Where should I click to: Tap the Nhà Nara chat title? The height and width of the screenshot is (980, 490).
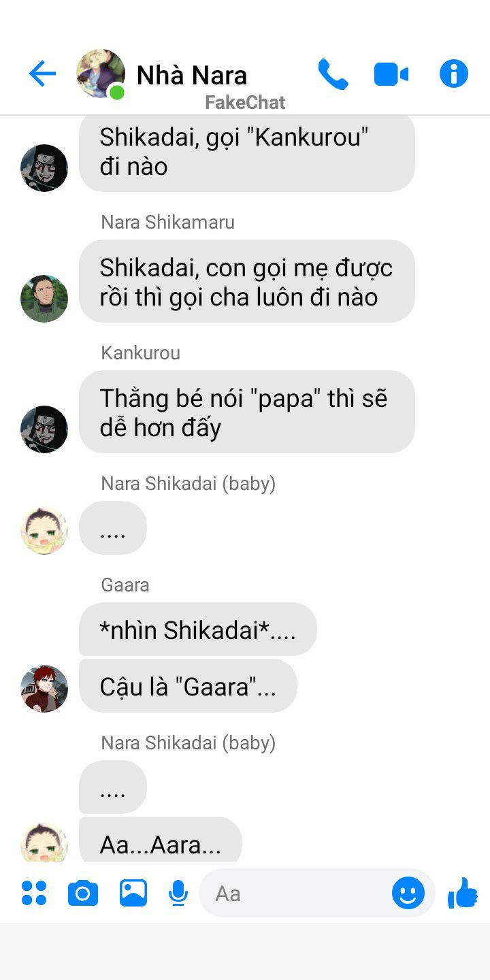coord(192,75)
